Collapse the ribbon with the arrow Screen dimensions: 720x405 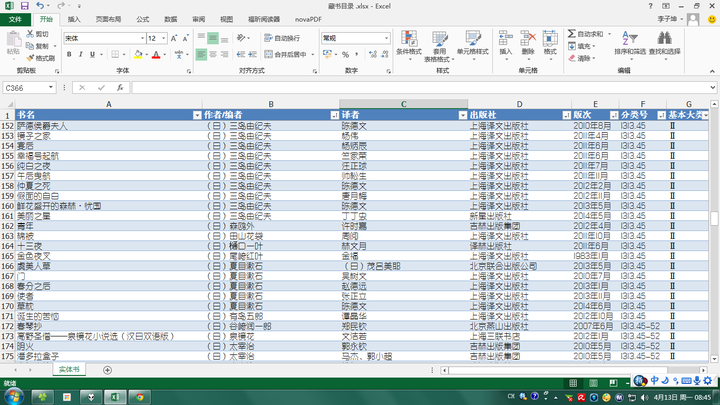pos(712,71)
